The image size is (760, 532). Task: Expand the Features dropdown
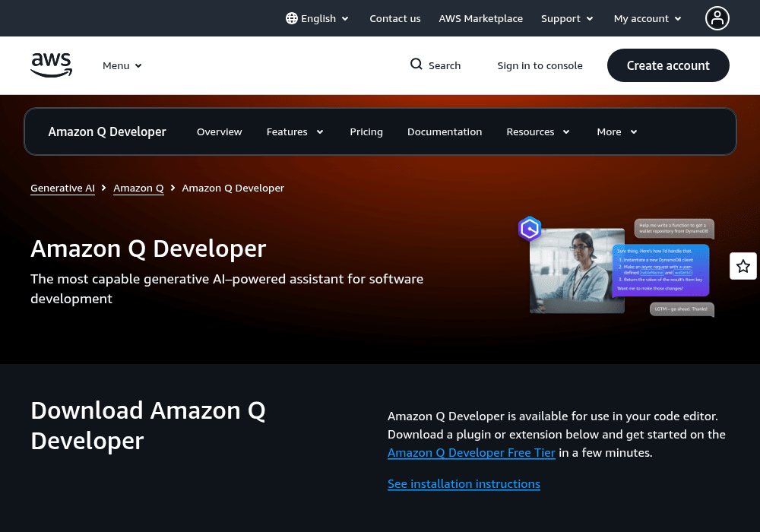(295, 131)
